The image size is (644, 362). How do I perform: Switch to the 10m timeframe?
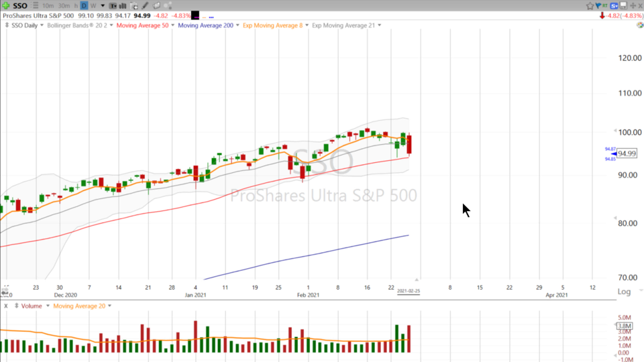coord(48,6)
